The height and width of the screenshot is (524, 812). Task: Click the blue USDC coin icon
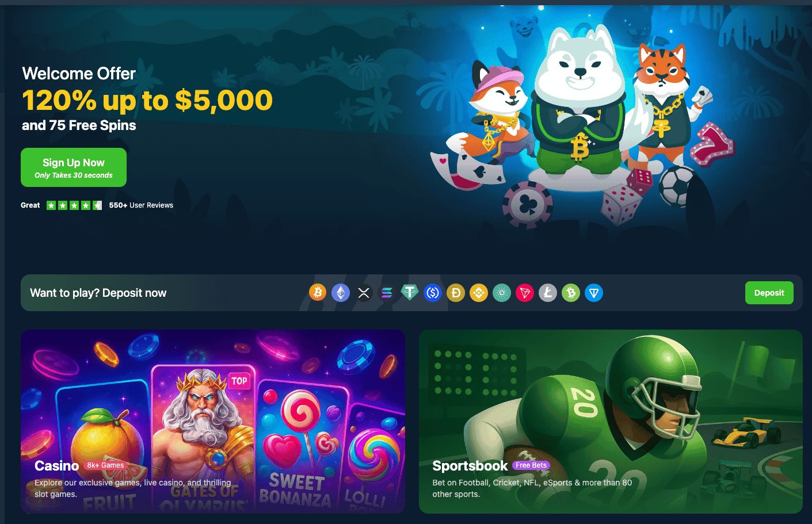433,293
